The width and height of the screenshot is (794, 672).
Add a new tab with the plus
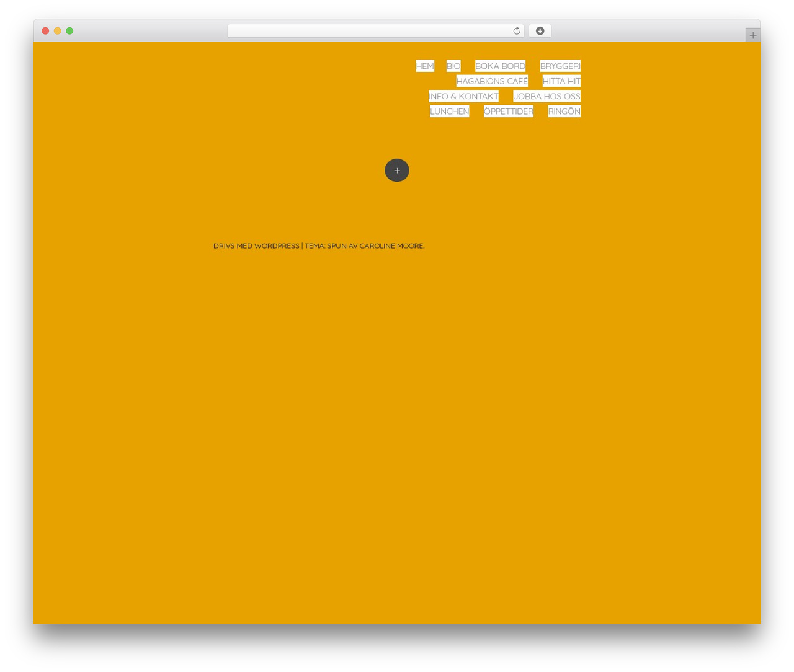[x=752, y=35]
